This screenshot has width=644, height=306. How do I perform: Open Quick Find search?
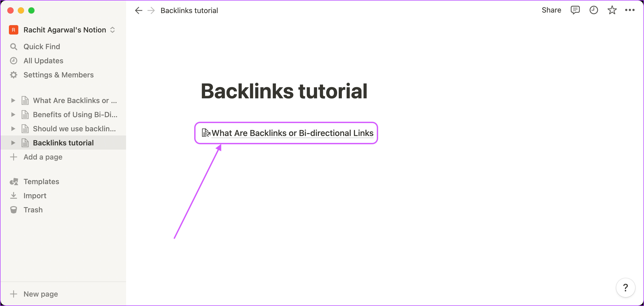point(42,46)
